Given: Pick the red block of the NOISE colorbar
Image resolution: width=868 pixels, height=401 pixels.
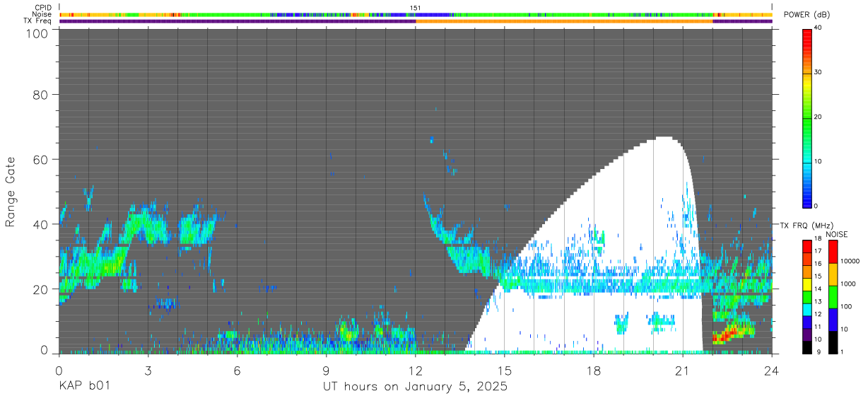Looking at the screenshot, I should tap(833, 252).
